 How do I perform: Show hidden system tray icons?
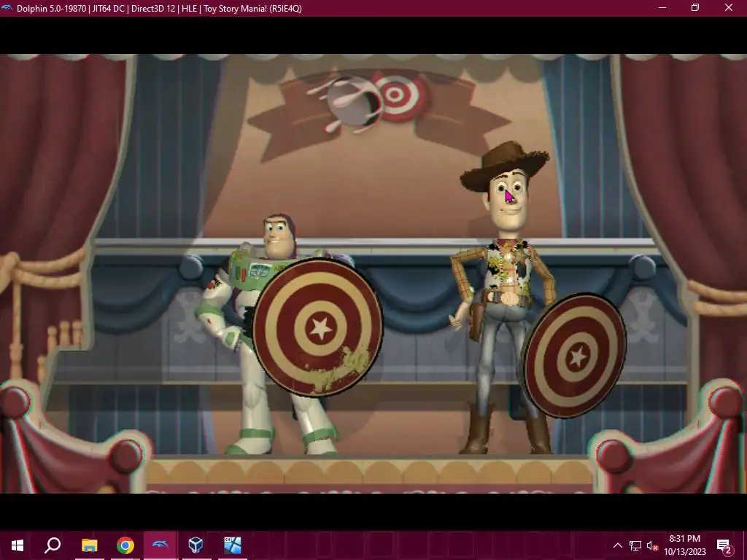coord(617,545)
